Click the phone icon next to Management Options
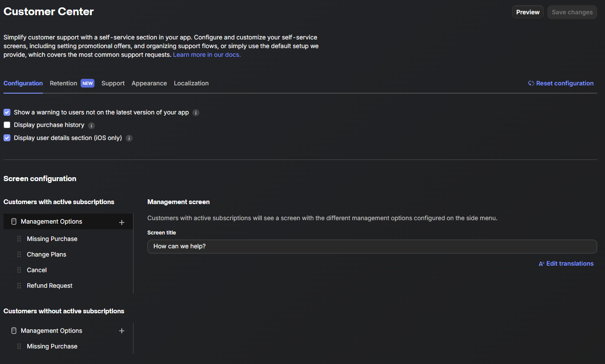 (14, 221)
